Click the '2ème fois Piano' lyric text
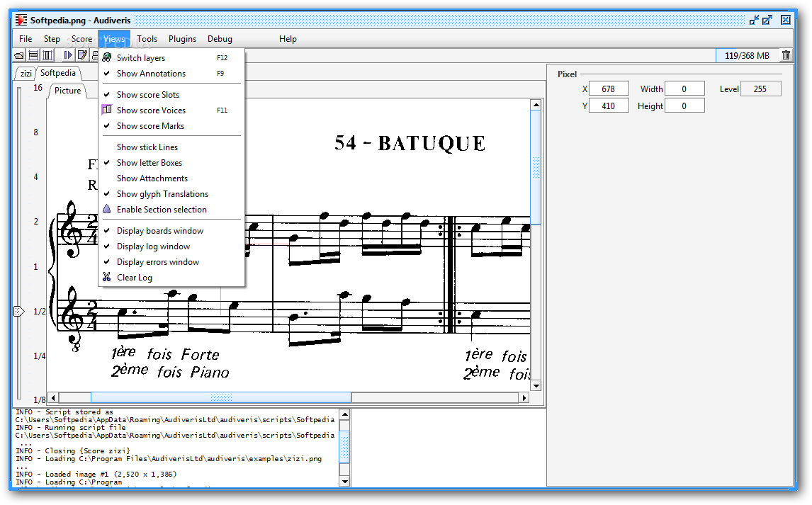This screenshot has width=812, height=505. pos(170,372)
